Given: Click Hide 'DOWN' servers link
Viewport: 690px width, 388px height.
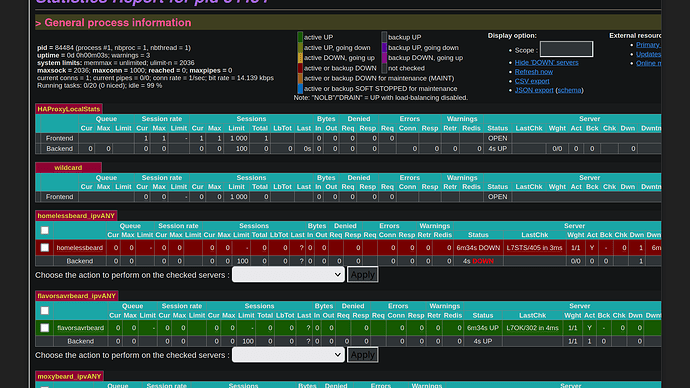Looking at the screenshot, I should [547, 62].
